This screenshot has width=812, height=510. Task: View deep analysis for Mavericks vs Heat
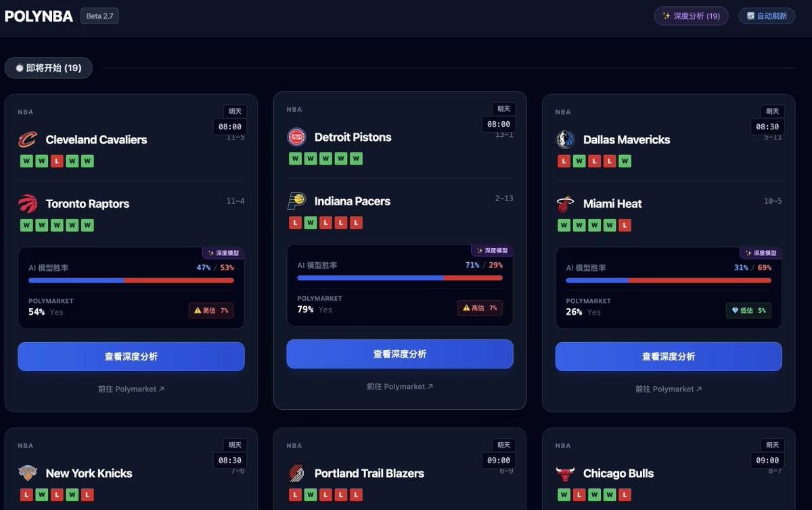669,356
